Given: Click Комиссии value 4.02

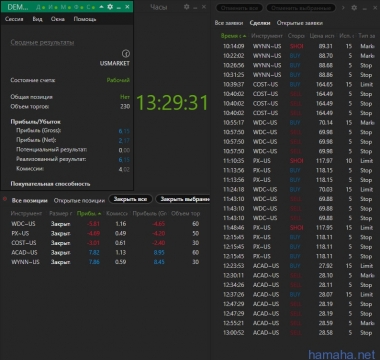Looking at the screenshot, I should [124, 169].
